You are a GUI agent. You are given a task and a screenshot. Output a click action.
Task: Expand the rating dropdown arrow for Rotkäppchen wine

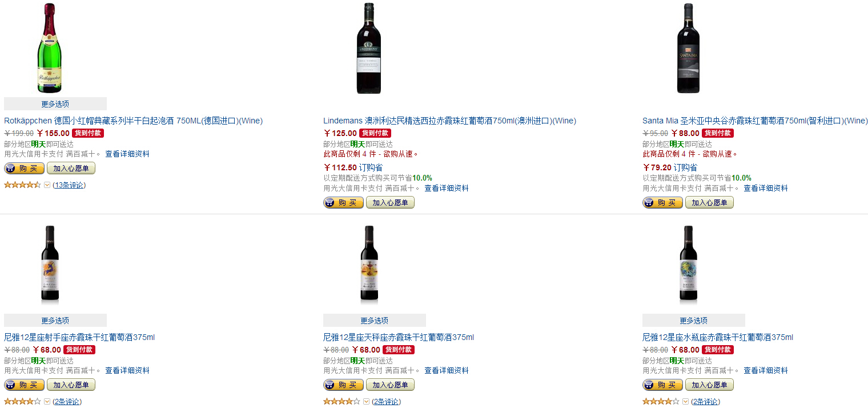click(47, 185)
